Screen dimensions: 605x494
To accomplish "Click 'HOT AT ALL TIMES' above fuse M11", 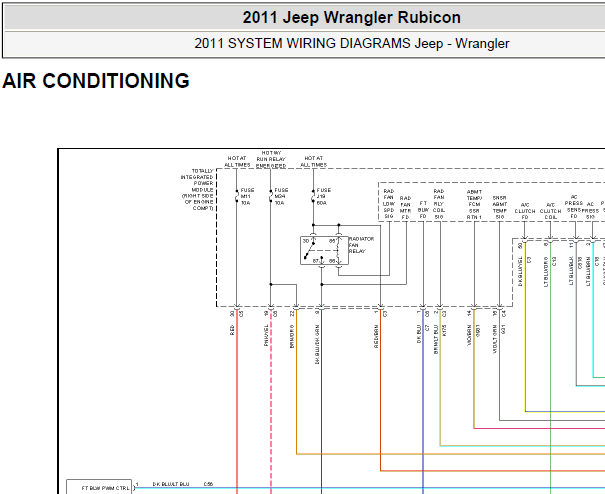I will pyautogui.click(x=237, y=161).
